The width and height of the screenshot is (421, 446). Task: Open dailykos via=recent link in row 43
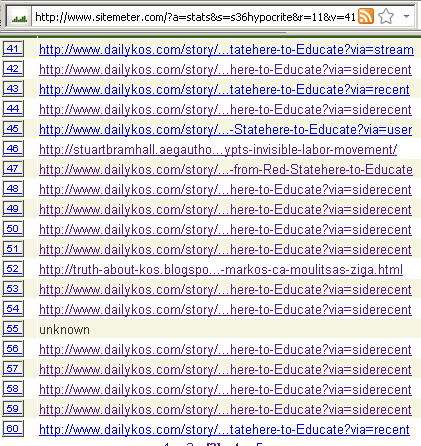[x=224, y=90]
